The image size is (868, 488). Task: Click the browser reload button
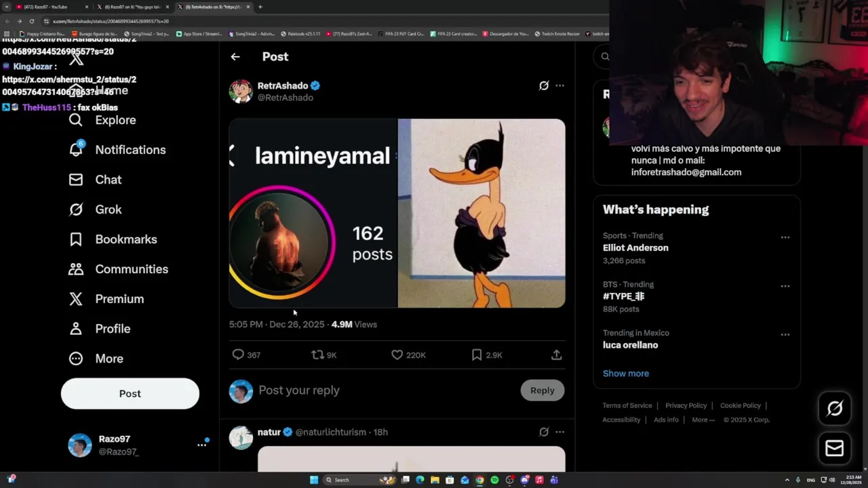click(x=31, y=21)
